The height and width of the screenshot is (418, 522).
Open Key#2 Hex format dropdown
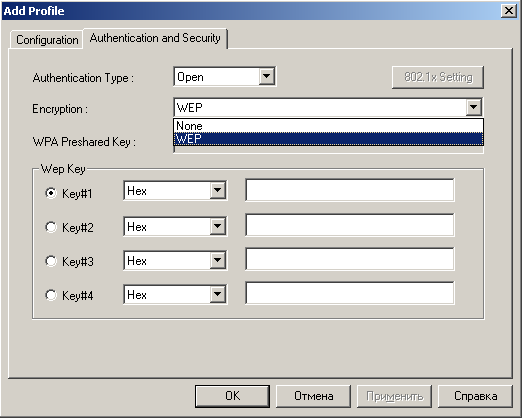218,226
